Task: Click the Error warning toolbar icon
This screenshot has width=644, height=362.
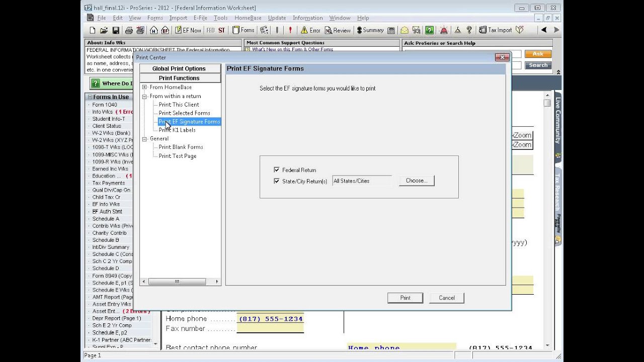Action: coord(310,30)
